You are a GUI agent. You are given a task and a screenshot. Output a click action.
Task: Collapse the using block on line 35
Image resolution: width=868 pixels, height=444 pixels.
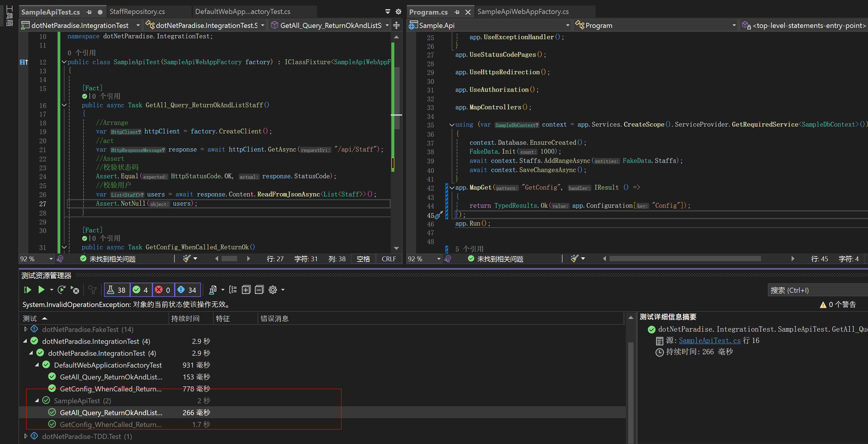tap(451, 125)
